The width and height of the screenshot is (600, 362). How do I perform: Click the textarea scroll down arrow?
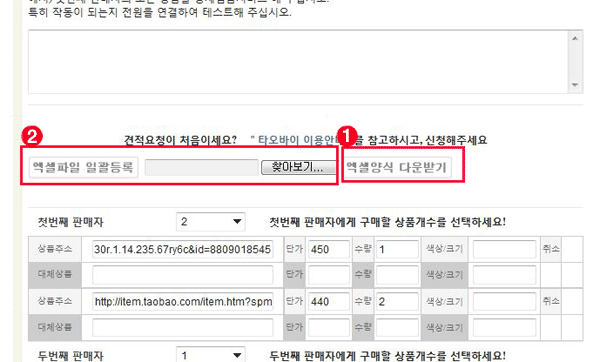coord(575,85)
